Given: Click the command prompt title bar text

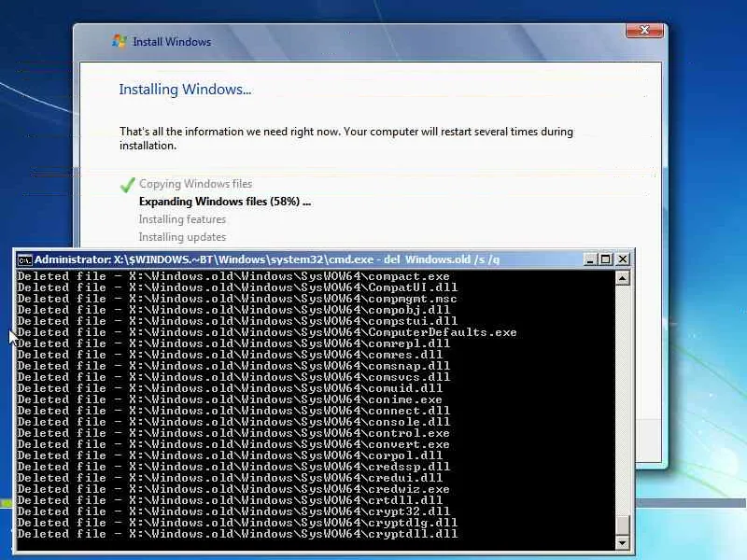Looking at the screenshot, I should coord(267,259).
